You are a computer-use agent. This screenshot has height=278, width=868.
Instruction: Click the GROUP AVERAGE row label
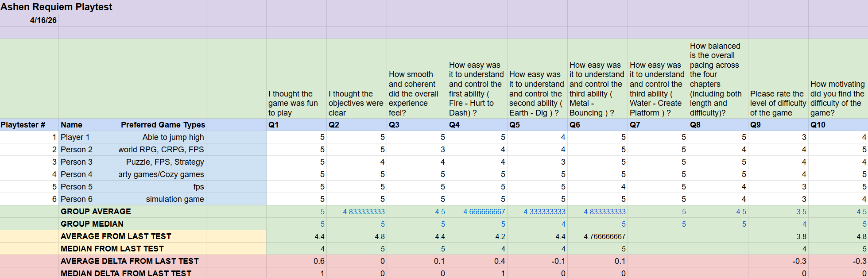tap(96, 212)
